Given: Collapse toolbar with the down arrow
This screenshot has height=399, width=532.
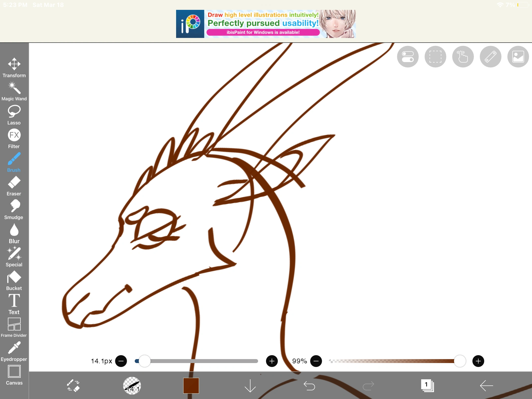Looking at the screenshot, I should pos(250,385).
